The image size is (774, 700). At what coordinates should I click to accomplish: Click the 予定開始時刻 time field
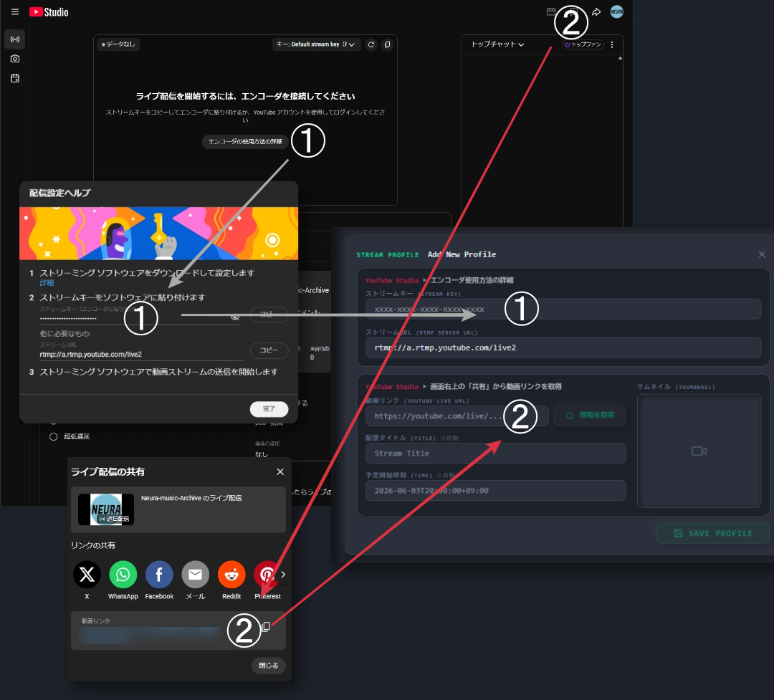[x=496, y=491]
